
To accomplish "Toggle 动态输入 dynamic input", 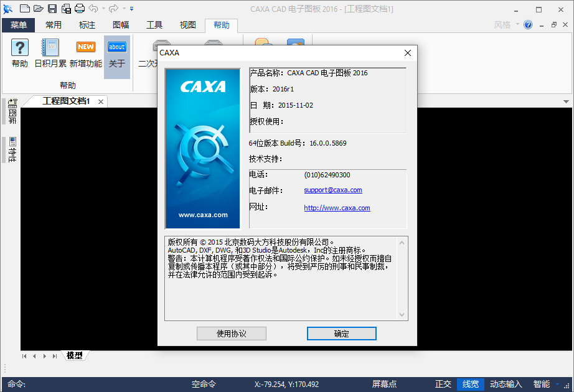I will [506, 385].
